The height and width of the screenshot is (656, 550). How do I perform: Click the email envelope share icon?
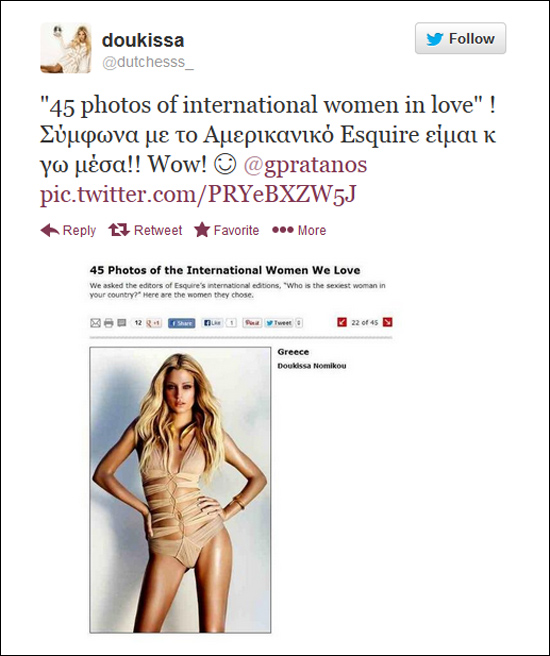[95, 323]
